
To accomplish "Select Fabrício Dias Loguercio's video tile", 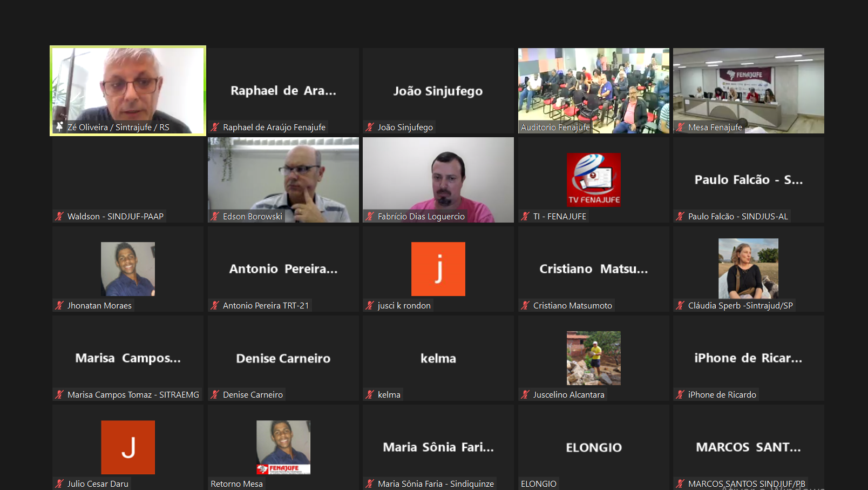I will click(x=438, y=178).
